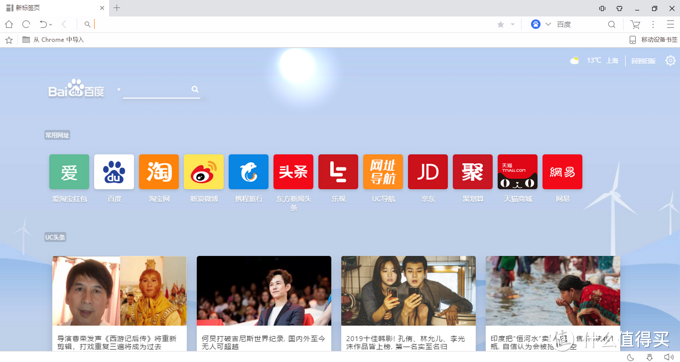Toggle the sound icon in title bar
This screenshot has width=680, height=362.
(602, 8)
